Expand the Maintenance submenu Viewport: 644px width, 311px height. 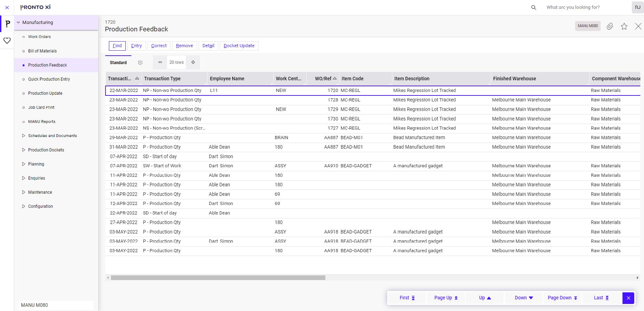[x=24, y=192]
